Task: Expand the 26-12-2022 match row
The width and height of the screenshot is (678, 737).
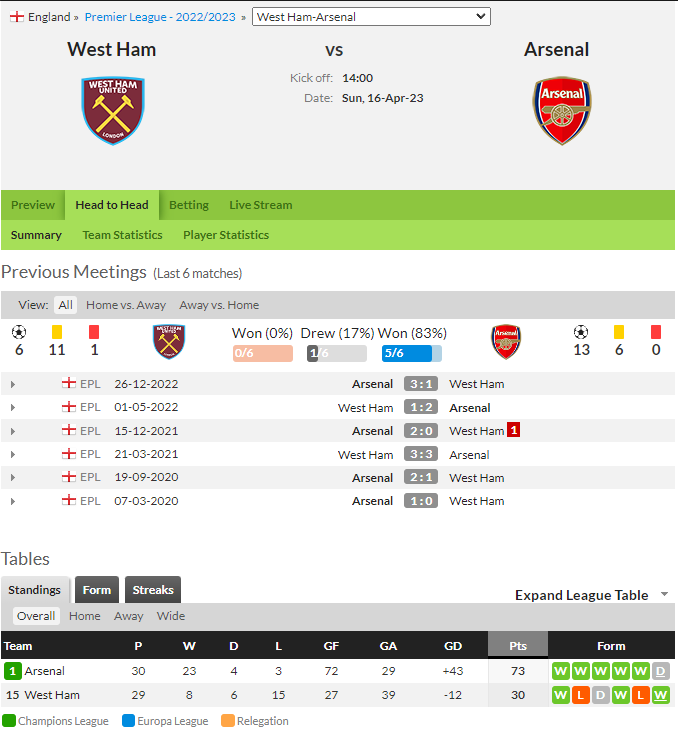Action: pyautogui.click(x=13, y=384)
